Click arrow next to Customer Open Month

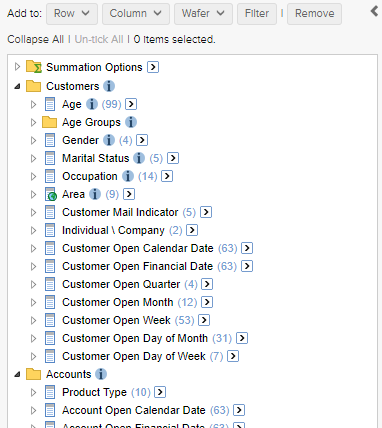(x=207, y=302)
